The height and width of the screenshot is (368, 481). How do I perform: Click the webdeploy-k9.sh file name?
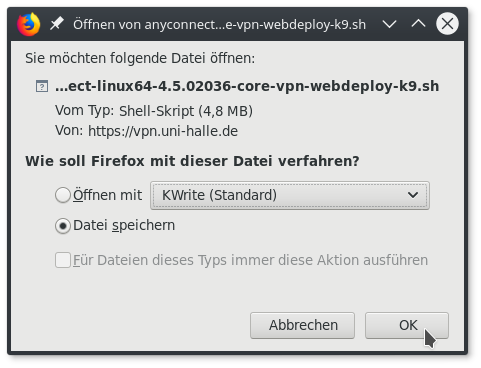[x=247, y=86]
